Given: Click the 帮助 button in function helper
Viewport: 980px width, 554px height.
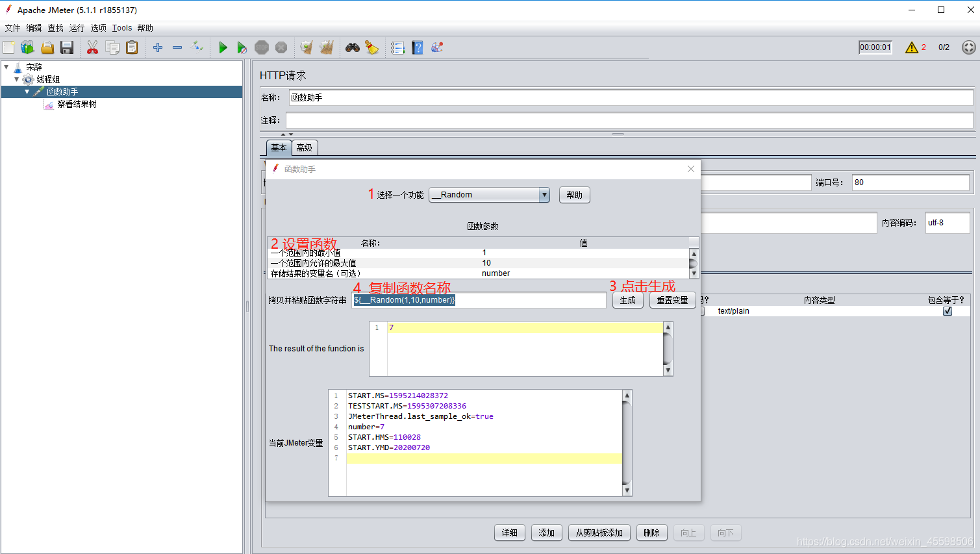Looking at the screenshot, I should coord(574,195).
